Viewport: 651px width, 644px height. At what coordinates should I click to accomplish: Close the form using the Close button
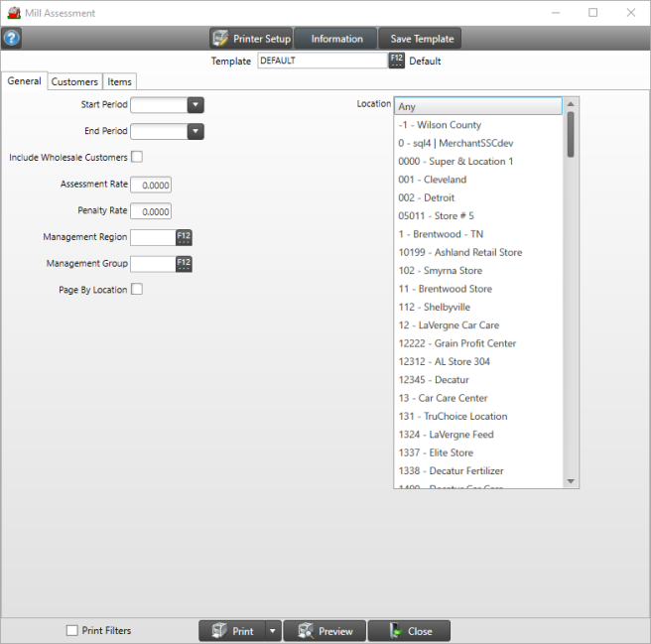pos(408,631)
